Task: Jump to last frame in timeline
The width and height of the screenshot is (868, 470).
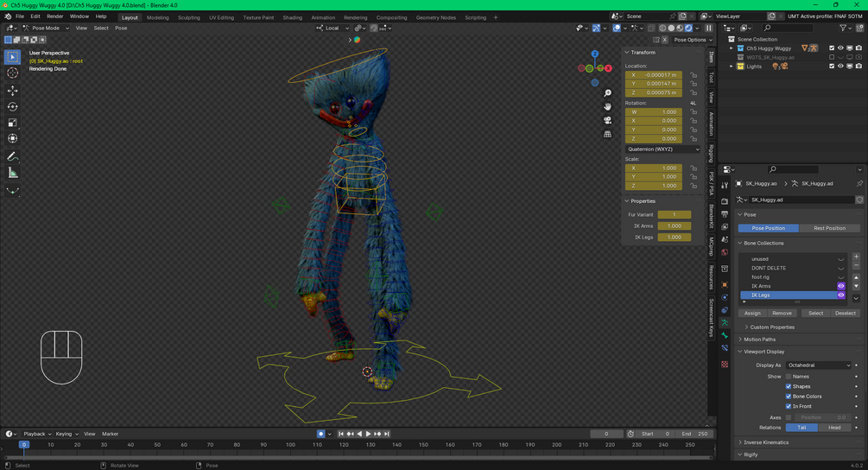Action: pos(387,434)
